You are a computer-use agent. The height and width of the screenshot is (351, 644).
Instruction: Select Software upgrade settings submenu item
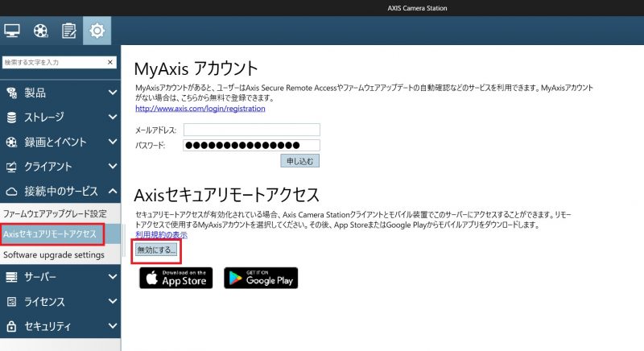[x=60, y=254]
